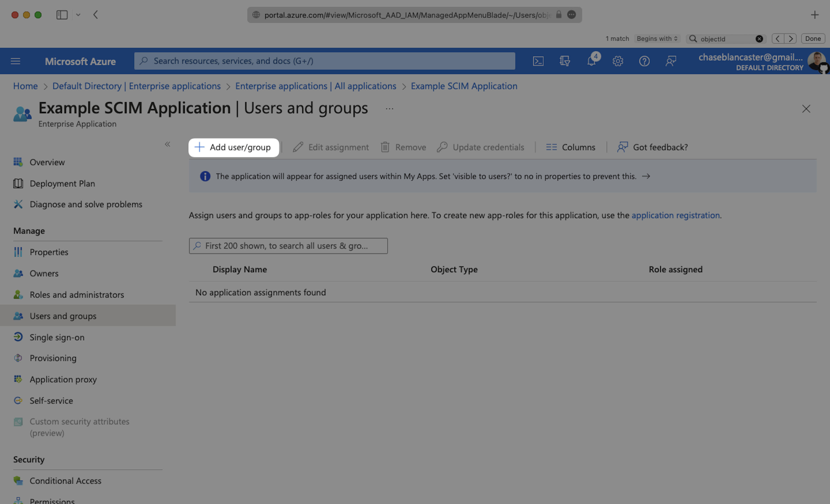Open the Columns toolbar option
The height and width of the screenshot is (504, 830).
click(x=571, y=147)
